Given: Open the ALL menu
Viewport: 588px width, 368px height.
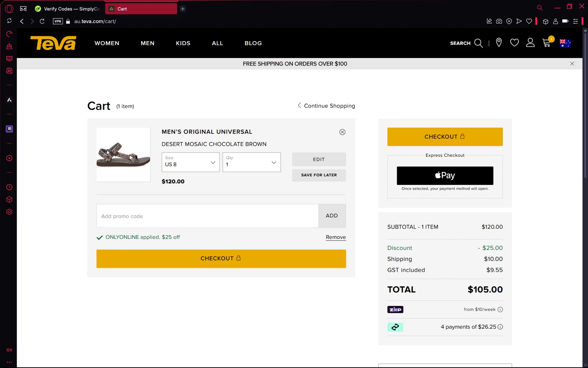Looking at the screenshot, I should point(217,43).
